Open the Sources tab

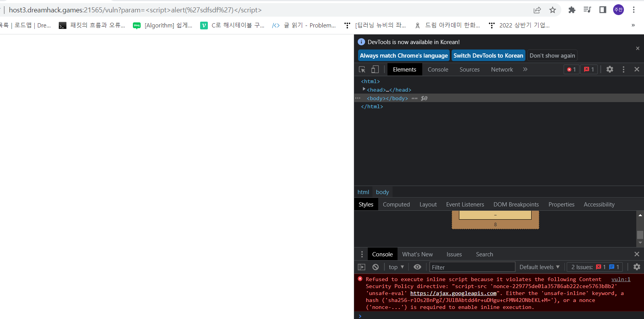pos(469,69)
